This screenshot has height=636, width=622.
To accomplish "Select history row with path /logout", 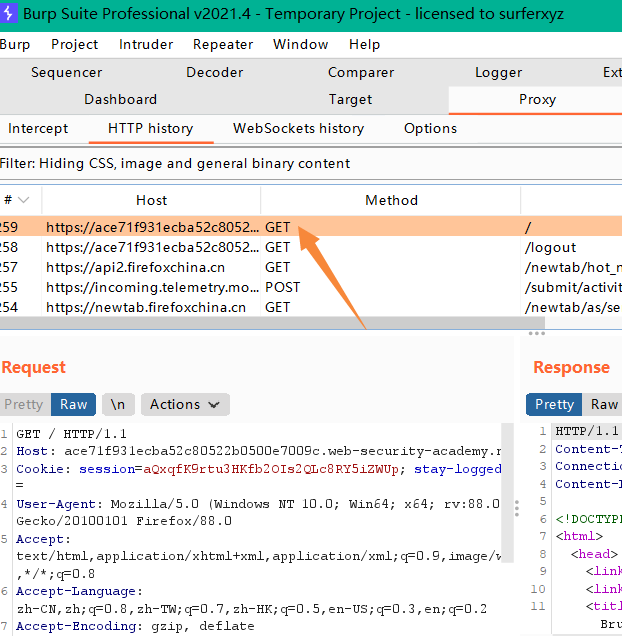I will coord(311,247).
